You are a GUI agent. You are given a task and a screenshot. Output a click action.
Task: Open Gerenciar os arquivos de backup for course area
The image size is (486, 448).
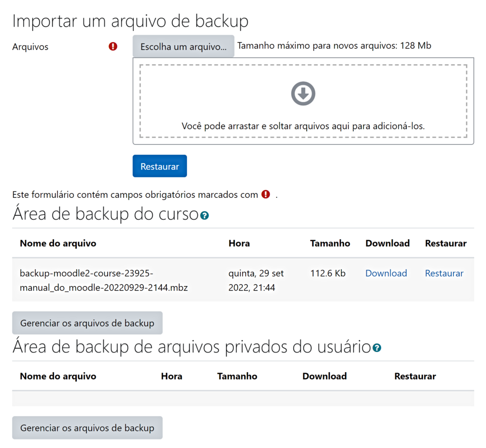click(87, 323)
